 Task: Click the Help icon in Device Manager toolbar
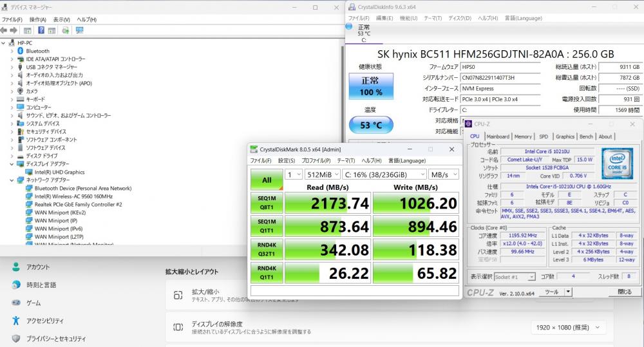(41, 30)
